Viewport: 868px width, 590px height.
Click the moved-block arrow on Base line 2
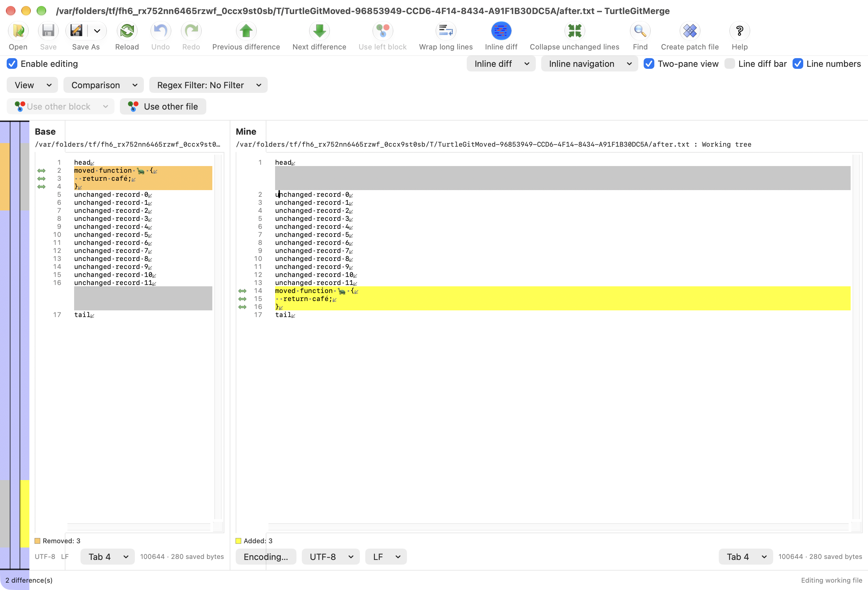[41, 171]
